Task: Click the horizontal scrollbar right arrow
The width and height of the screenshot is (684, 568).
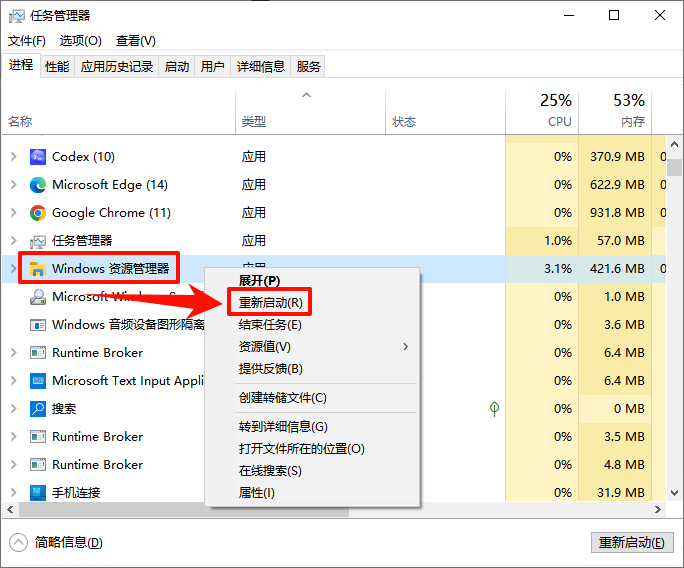Action: [x=658, y=510]
